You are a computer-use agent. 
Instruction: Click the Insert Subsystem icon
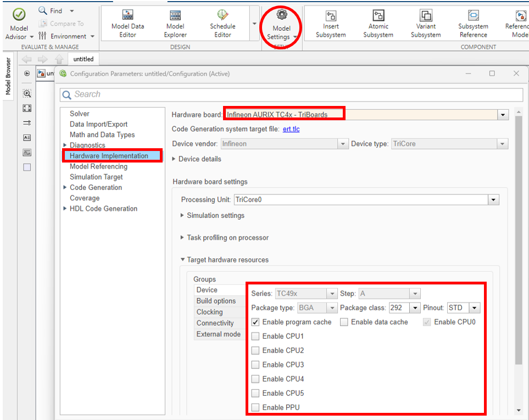(x=331, y=16)
